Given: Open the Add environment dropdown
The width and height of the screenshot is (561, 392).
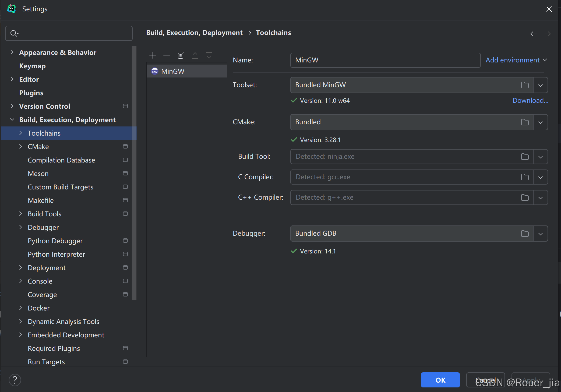Looking at the screenshot, I should click(x=516, y=60).
